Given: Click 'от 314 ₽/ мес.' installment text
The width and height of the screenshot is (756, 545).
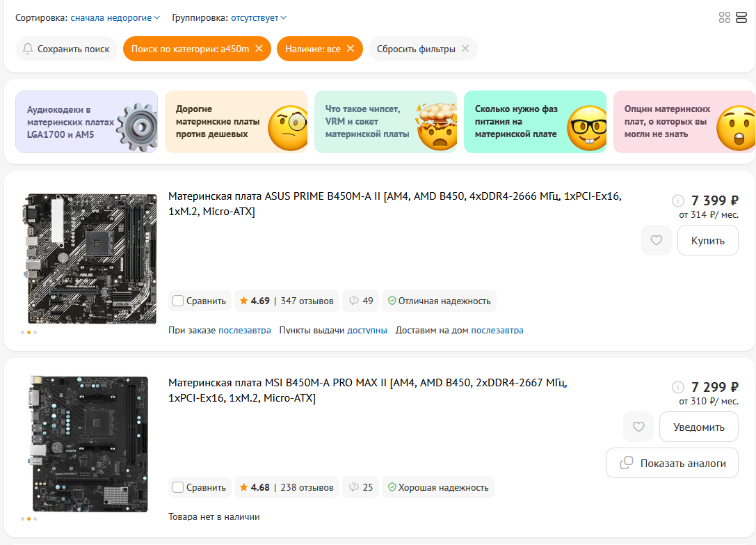Looking at the screenshot, I should coord(709,215).
